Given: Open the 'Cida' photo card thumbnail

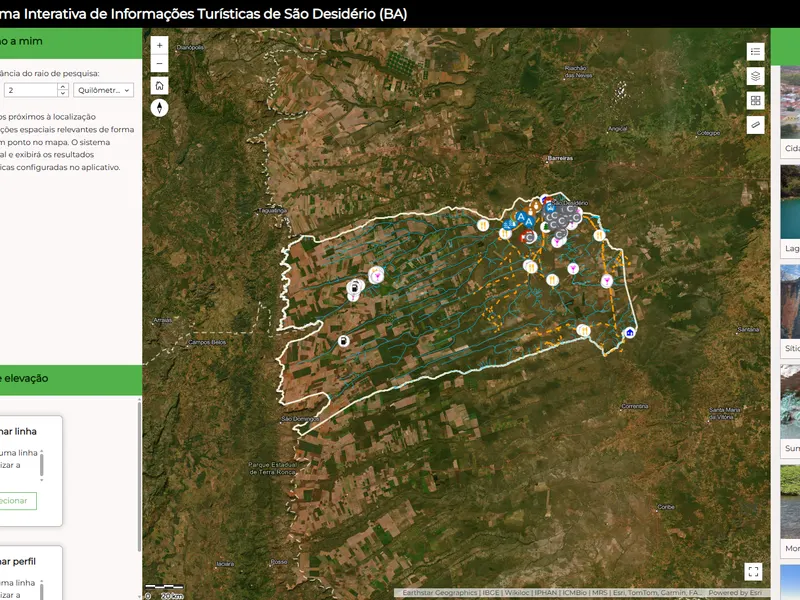Looking at the screenshot, I should point(790,102).
